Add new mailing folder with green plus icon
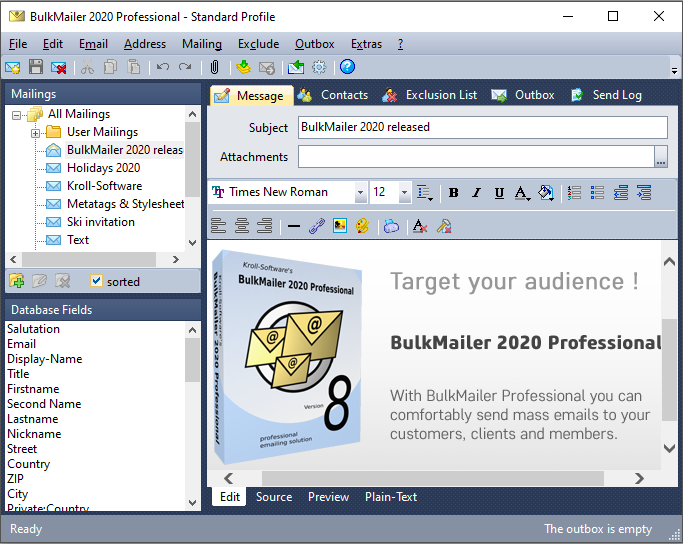Image resolution: width=683 pixels, height=544 pixels. (x=17, y=281)
